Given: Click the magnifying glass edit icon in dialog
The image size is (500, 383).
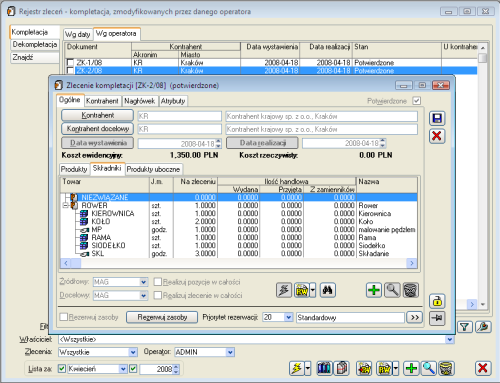Looking at the screenshot, I should pos(392,290).
